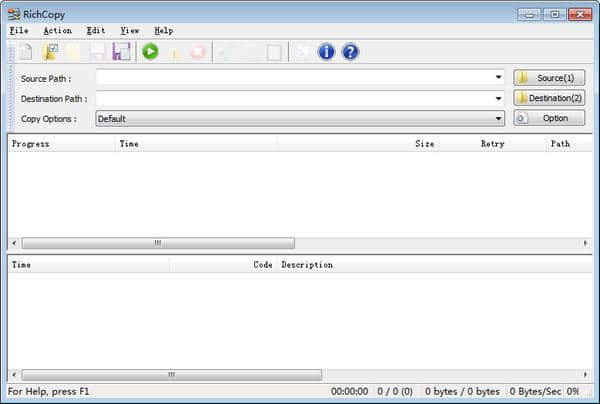Click the folder with checkmark toolbar icon
600x404 pixels.
click(x=49, y=52)
